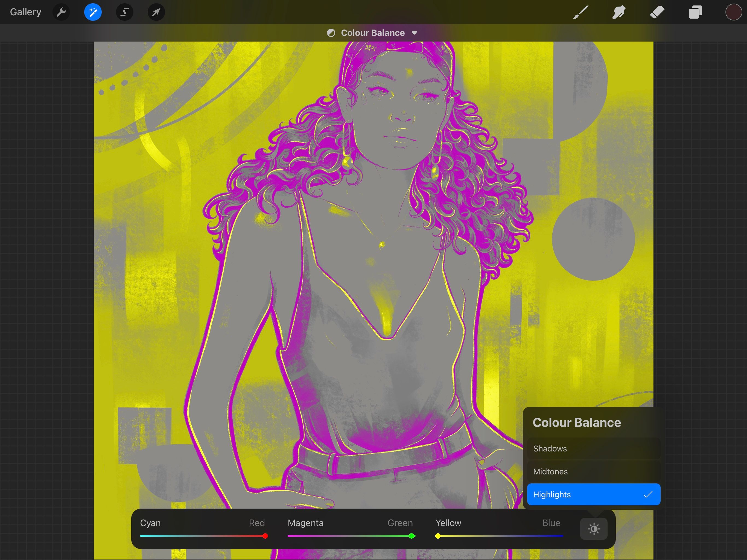Open the Selections tool

pos(124,12)
